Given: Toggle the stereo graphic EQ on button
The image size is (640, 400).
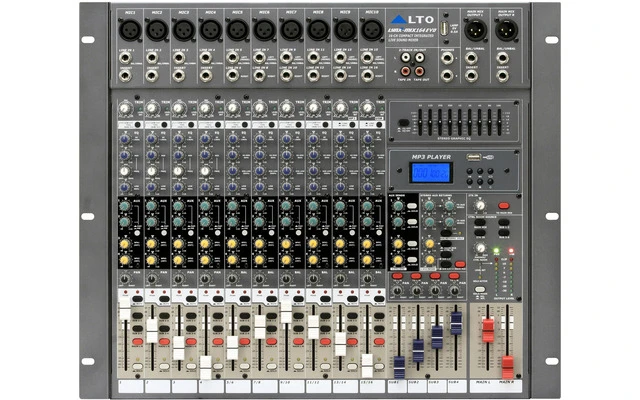Looking at the screenshot, I should click(x=403, y=122).
